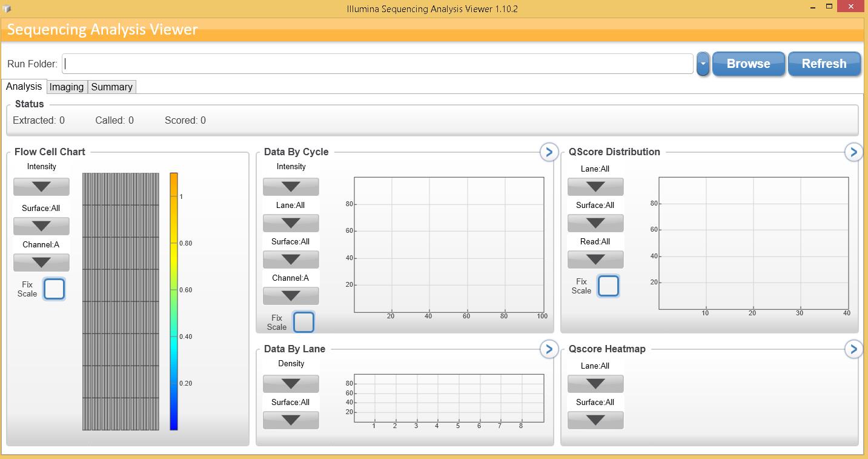868x459 pixels.
Task: Click inside the Run Folder input field
Action: pyautogui.click(x=376, y=63)
